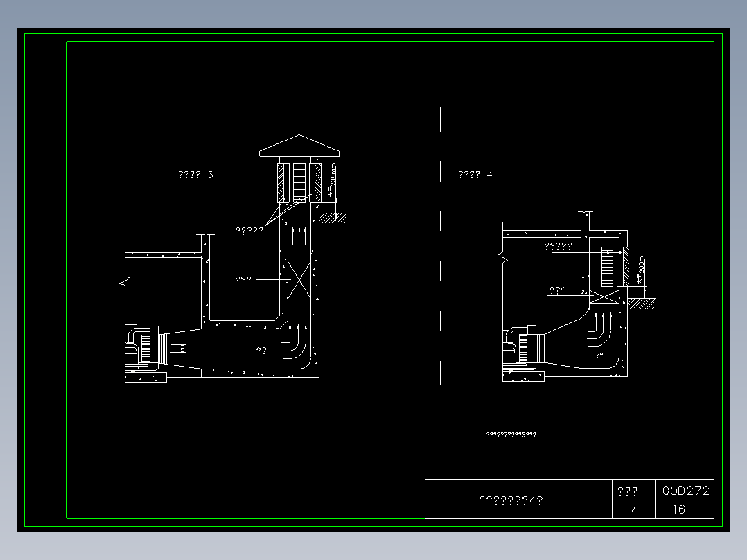Click the sheet number "16" in the title block
747x560 pixels.
click(678, 509)
